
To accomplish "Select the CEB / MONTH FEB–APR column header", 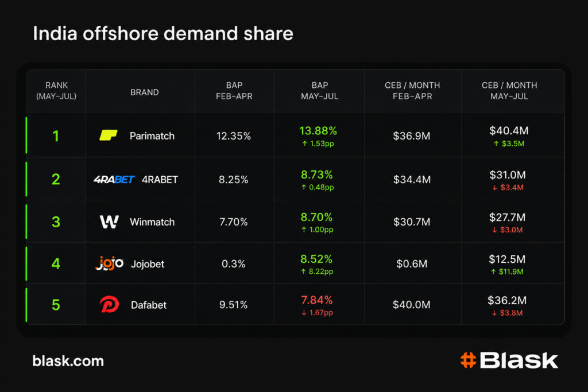I will point(412,91).
